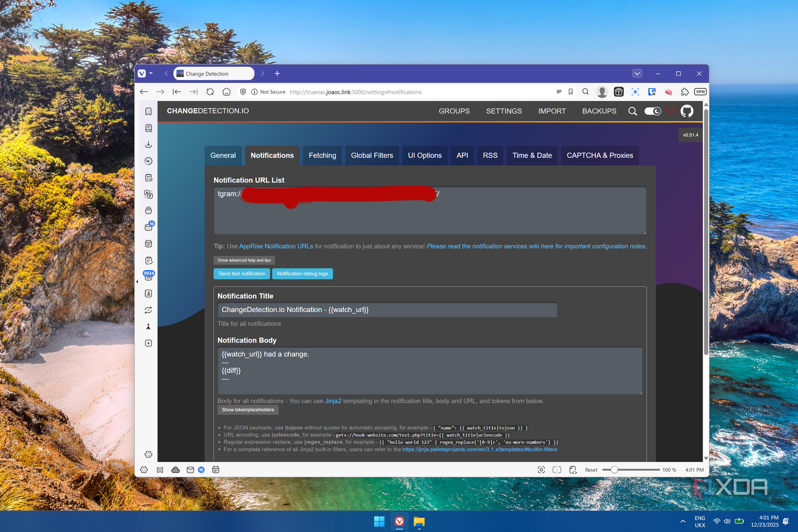Viewport: 798px width, 532px height.
Task: Switch to the Time & Date tab
Action: click(532, 156)
